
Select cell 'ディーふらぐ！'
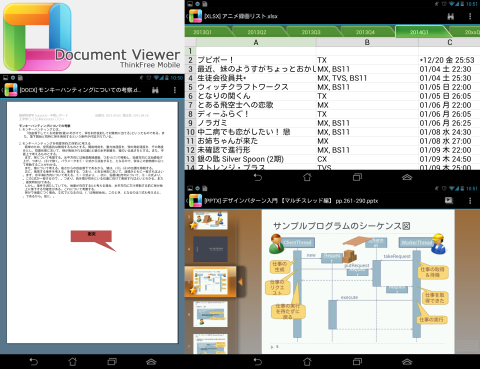pyautogui.click(x=256, y=114)
